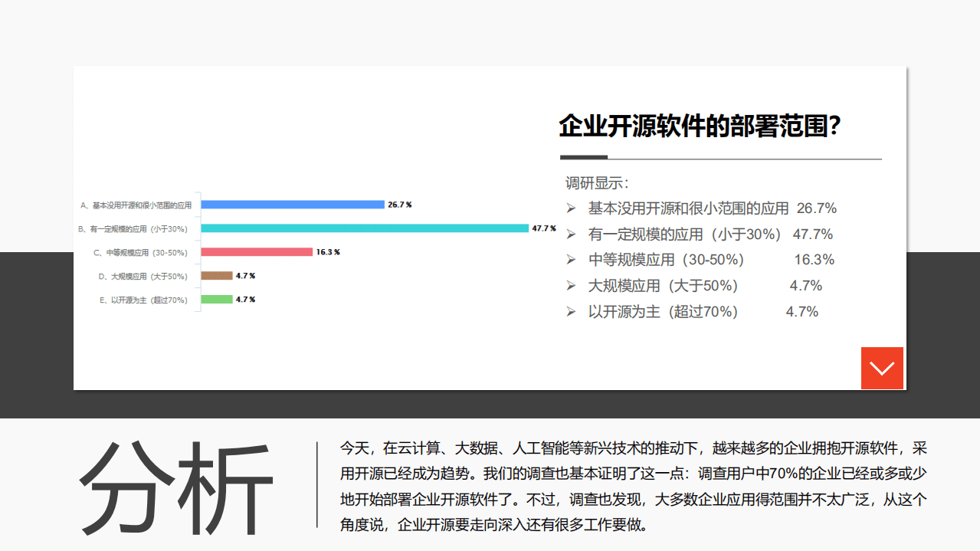Click the red down-chevron button
980x551 pixels.
pyautogui.click(x=882, y=368)
